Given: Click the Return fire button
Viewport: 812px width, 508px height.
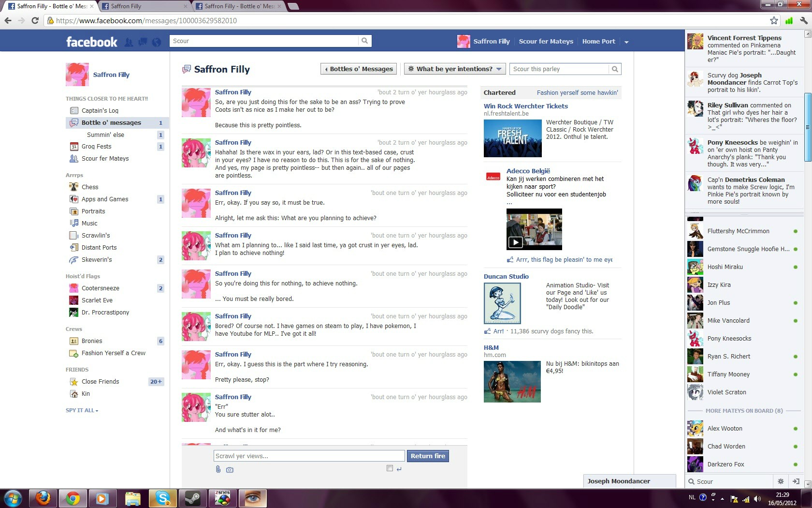Looking at the screenshot, I should pyautogui.click(x=428, y=456).
